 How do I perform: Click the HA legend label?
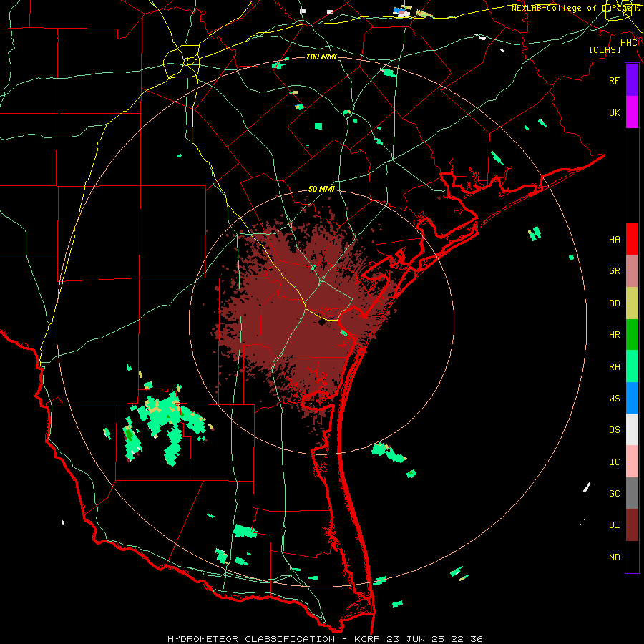(614, 240)
